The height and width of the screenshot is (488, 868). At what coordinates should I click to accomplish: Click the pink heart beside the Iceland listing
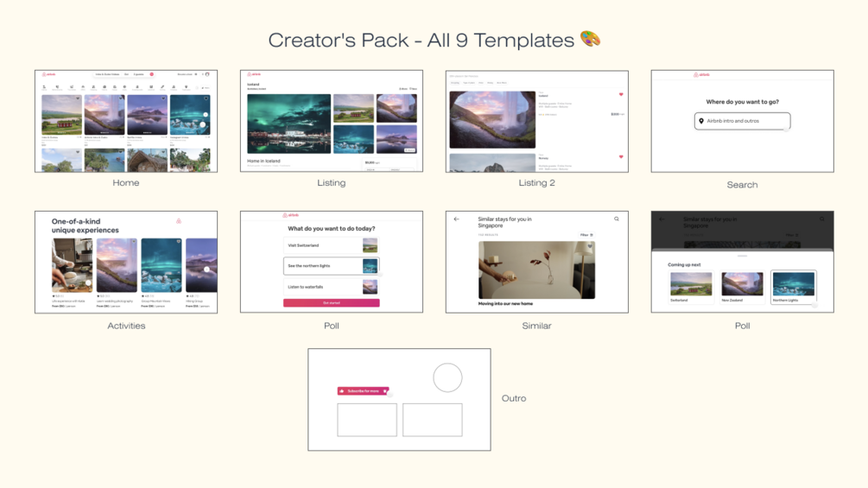[621, 95]
